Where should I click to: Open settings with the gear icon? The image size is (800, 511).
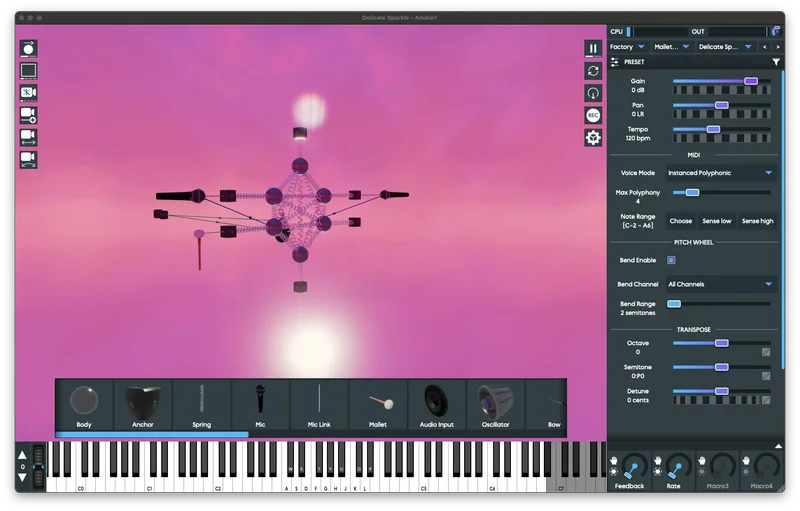click(593, 138)
